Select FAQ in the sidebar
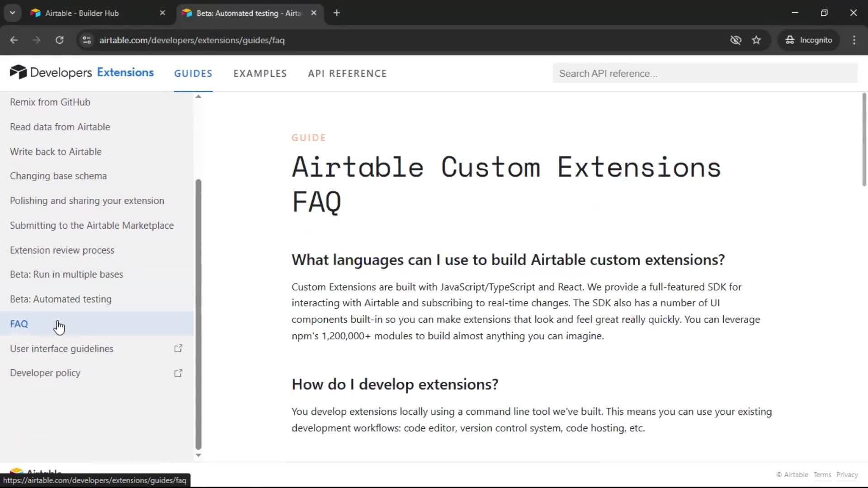868x488 pixels. click(97, 324)
